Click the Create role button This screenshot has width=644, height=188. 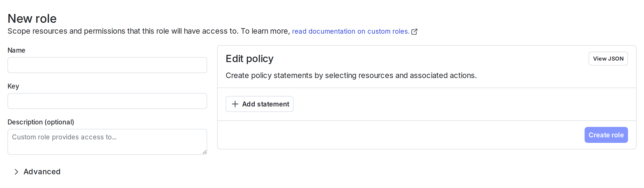click(x=606, y=135)
